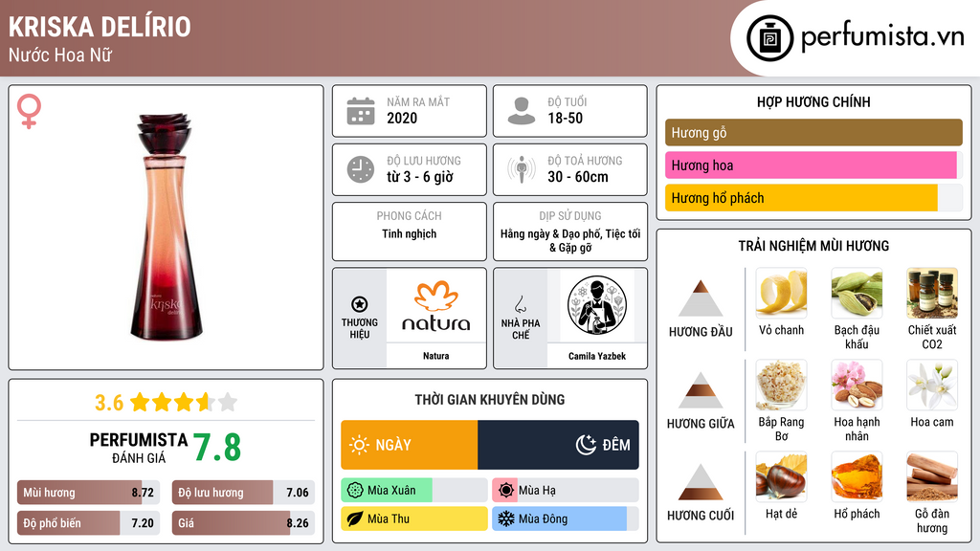Click the longevity value từ 3 - 6 giờ
The image size is (980, 551).
point(419,177)
